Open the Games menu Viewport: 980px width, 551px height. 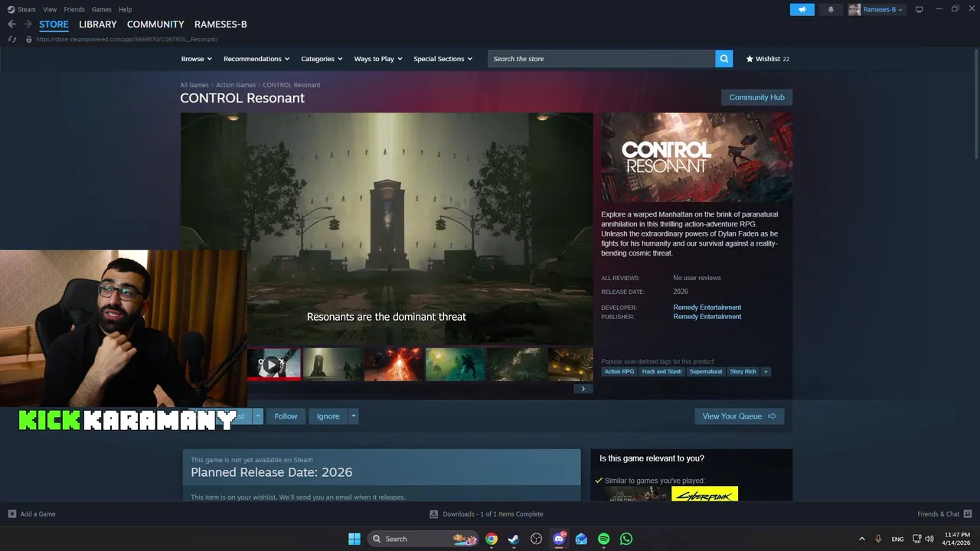pos(101,9)
